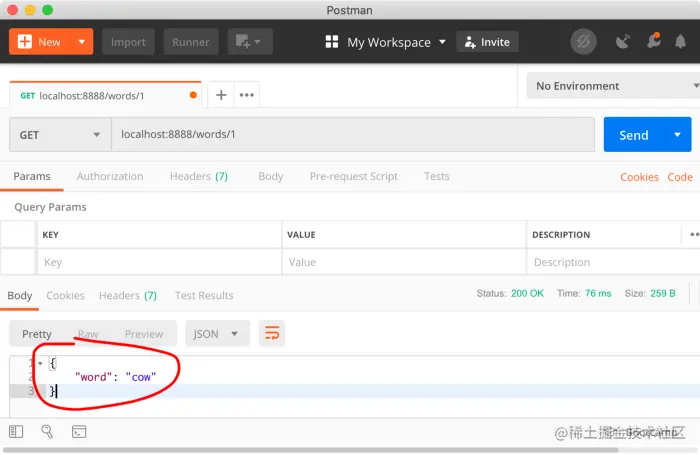This screenshot has width=700, height=455.
Task: Click the 200 OK status text
Action: click(527, 293)
